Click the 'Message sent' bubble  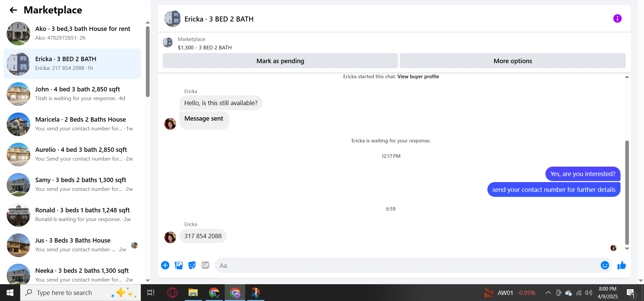204,120
